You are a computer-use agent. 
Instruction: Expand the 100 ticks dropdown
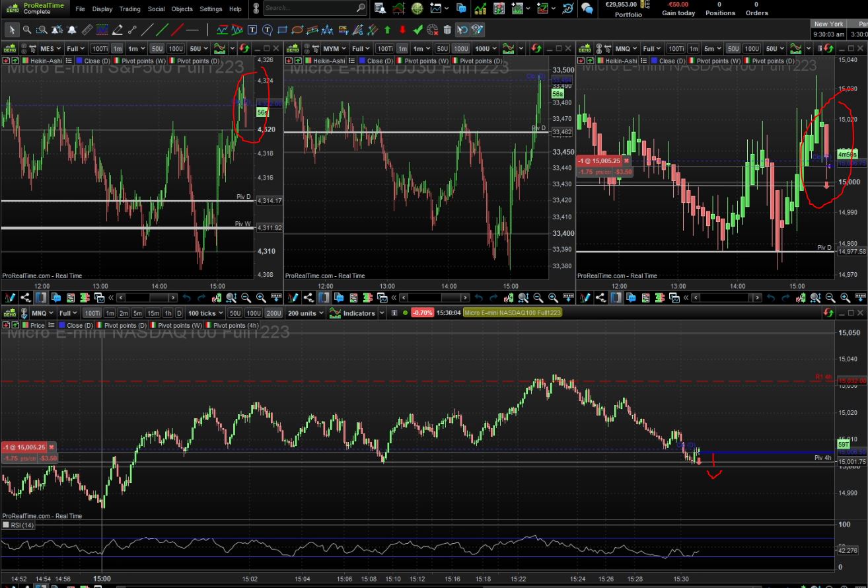click(x=205, y=312)
